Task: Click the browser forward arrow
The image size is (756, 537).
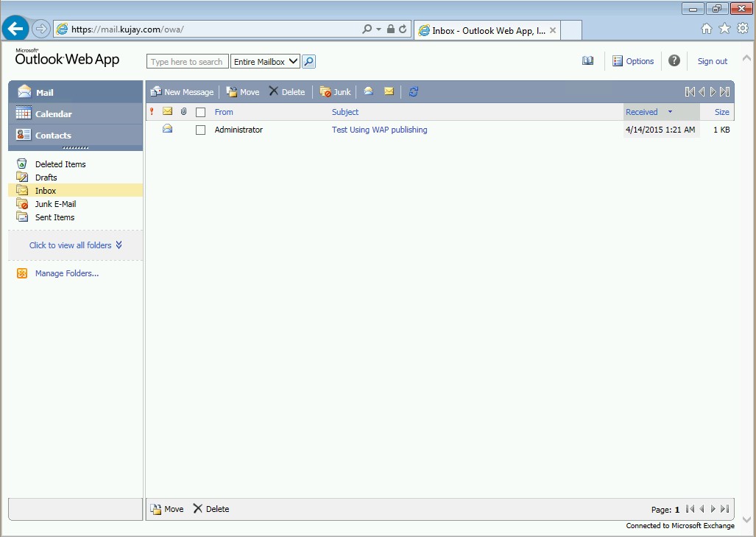Action: click(41, 29)
